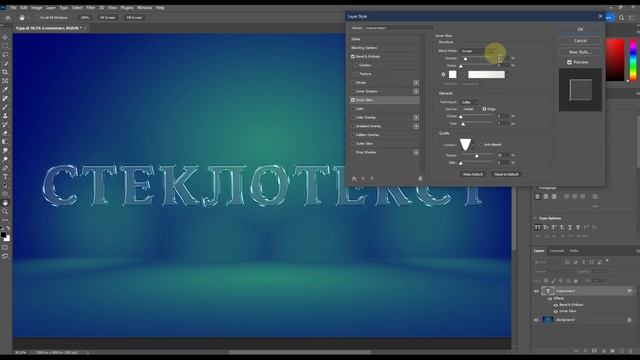This screenshot has height=360, width=640.
Task: Click the white glow color swatch
Action: point(453,74)
